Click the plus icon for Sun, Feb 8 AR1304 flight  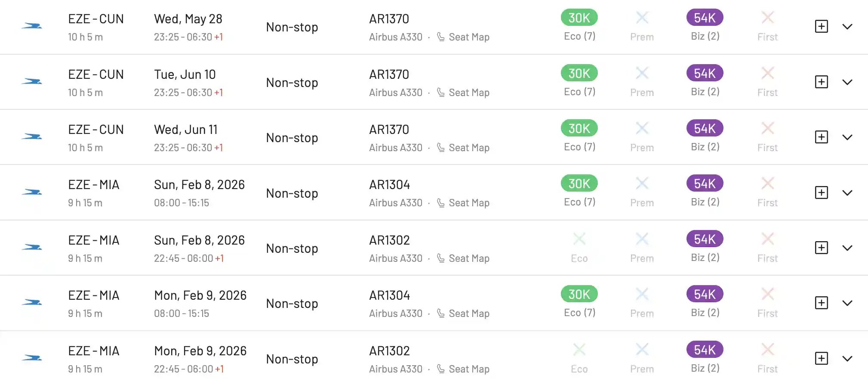(x=822, y=192)
